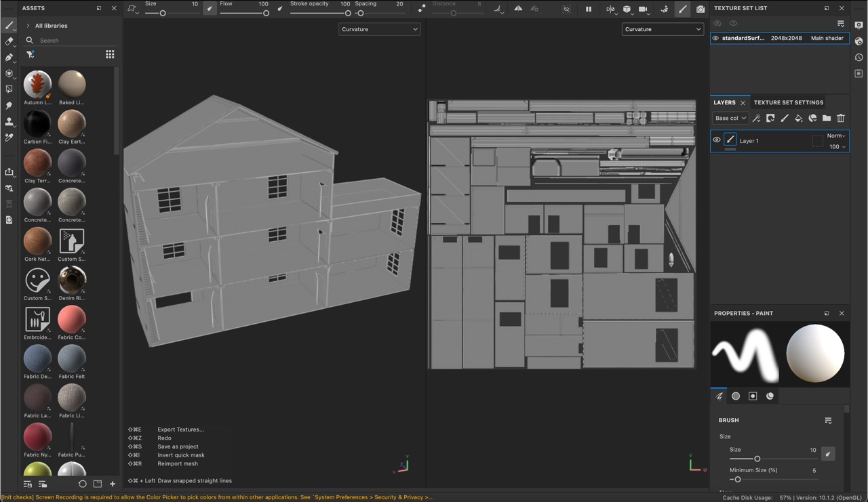Delete the selected layer with trash icon
The height and width of the screenshot is (502, 868).
coord(841,118)
